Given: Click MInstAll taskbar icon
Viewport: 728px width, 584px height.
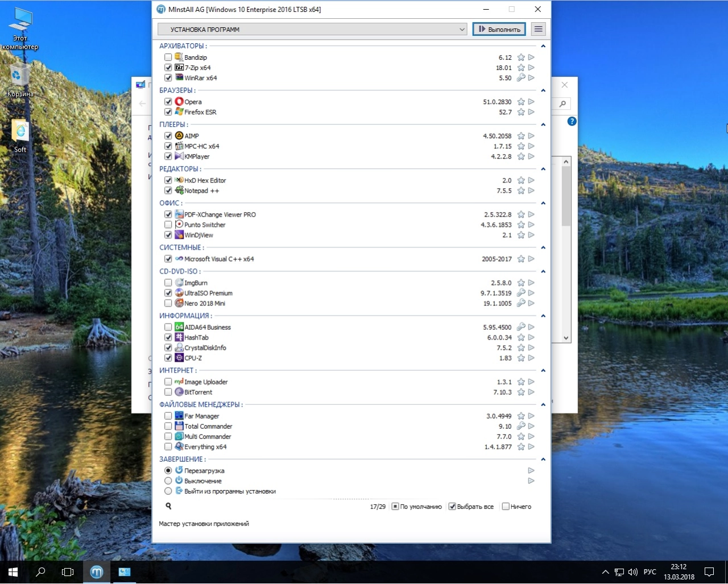Looking at the screenshot, I should (97, 572).
